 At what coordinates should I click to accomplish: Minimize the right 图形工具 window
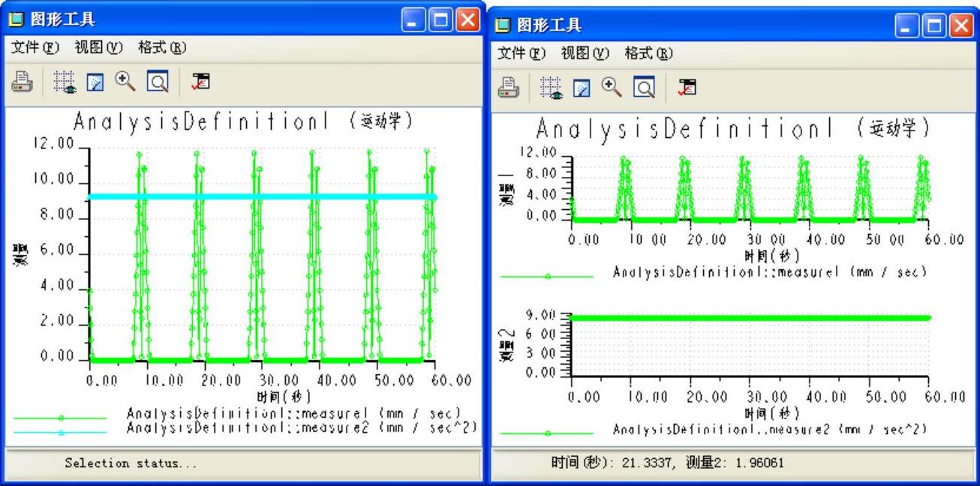click(x=907, y=26)
